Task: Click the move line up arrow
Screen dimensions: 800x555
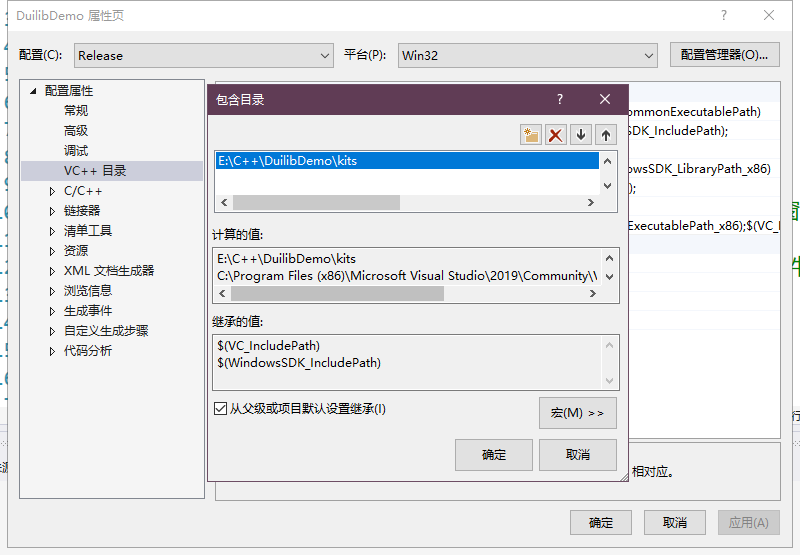Action: point(606,135)
